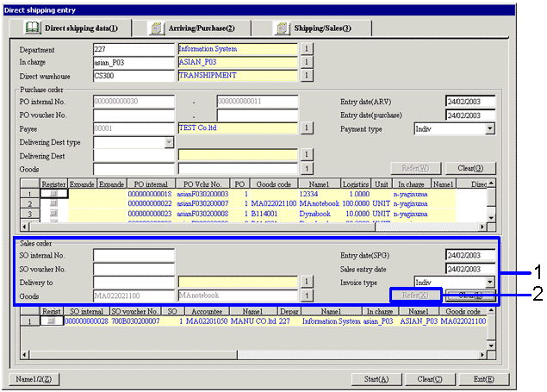The width and height of the screenshot is (547, 392).
Task: Open lookup button for sales order Delivery to
Action: click(x=307, y=282)
